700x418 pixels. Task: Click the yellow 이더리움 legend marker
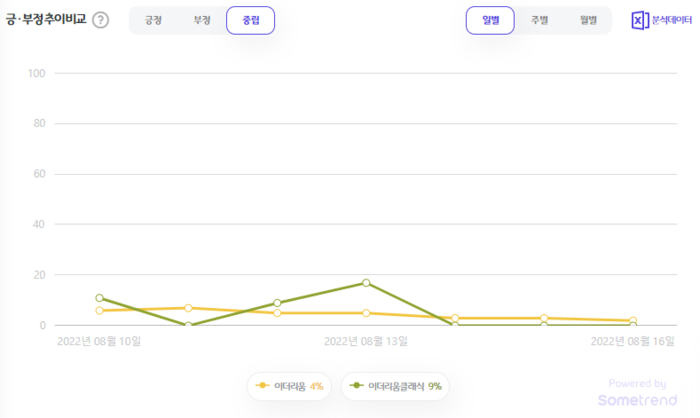[263, 386]
